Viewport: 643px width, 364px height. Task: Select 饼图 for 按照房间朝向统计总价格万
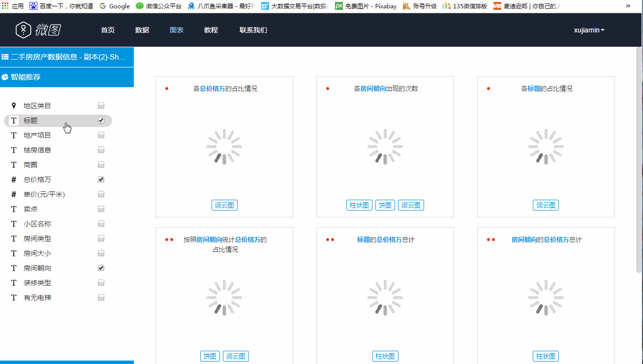(210, 356)
